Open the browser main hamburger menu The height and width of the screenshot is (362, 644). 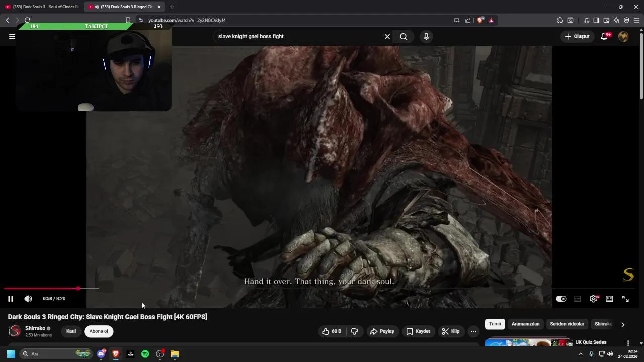pos(636,20)
